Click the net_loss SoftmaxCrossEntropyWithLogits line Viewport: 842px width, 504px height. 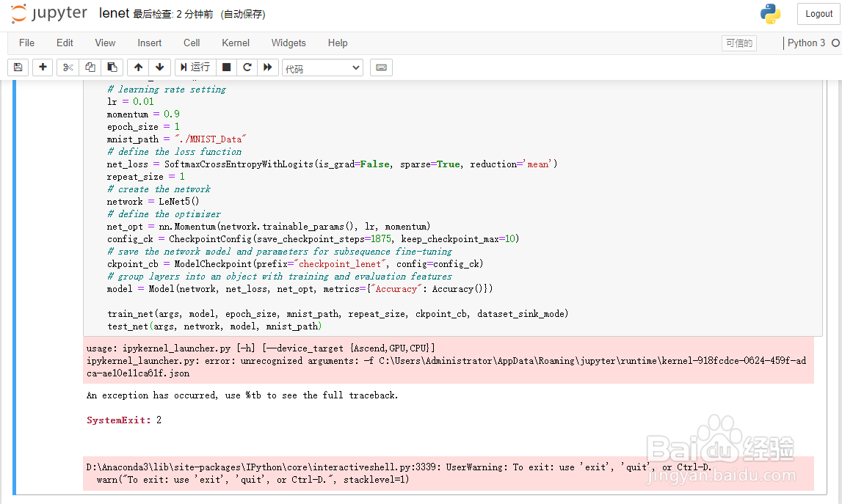point(333,164)
